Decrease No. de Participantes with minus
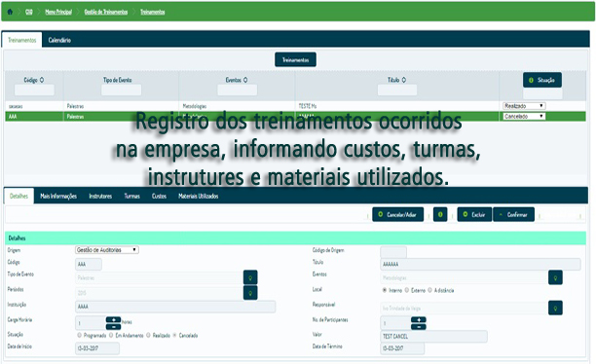 pos(419,327)
